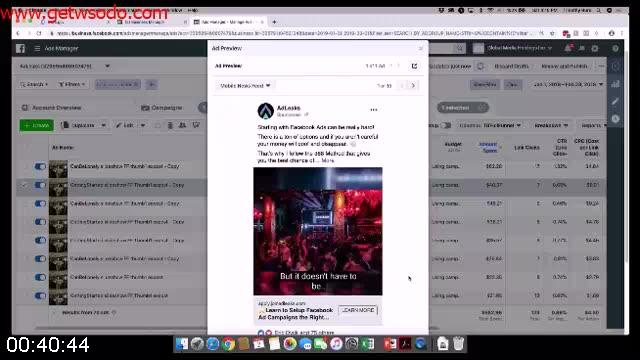Toggle the sixth ad row switch
The image size is (640, 360).
[40, 258]
